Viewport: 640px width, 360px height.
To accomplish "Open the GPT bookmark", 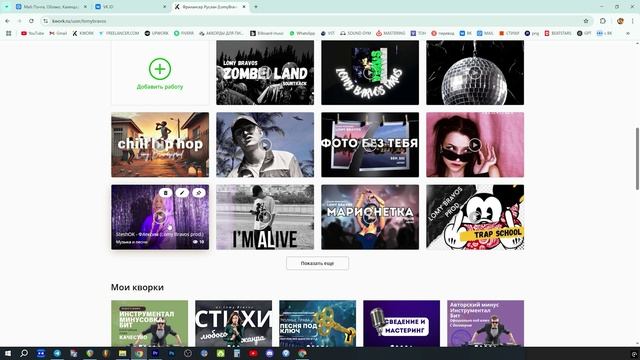I will point(584,33).
